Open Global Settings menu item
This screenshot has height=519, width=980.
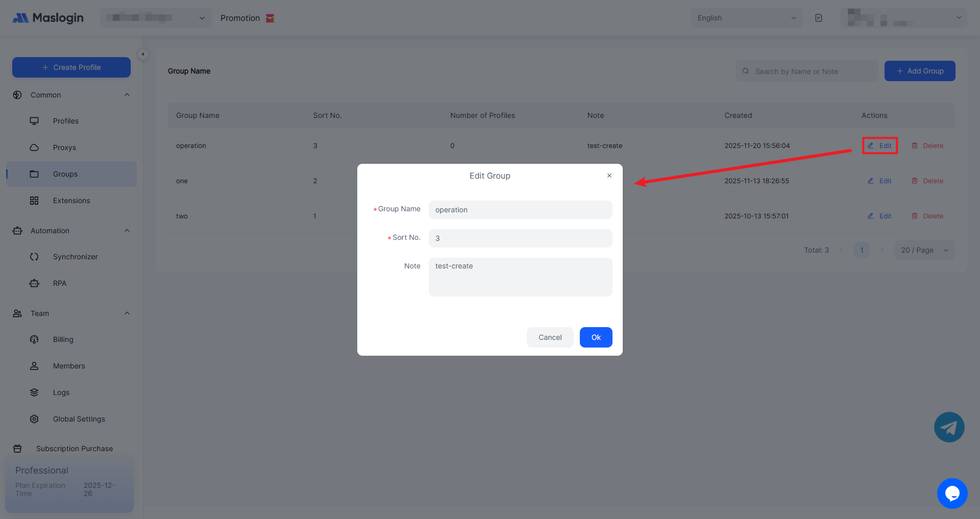(x=79, y=419)
